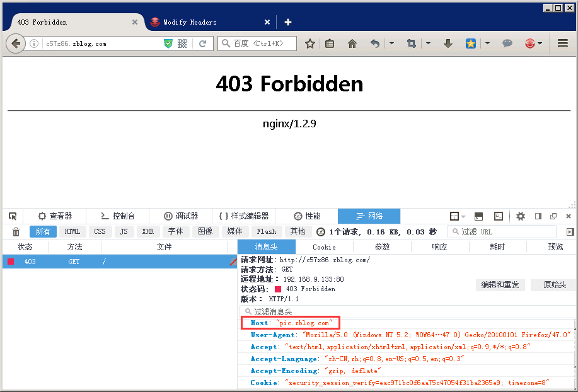Open the Firefox hamburger menu
This screenshot has width=578, height=392.
coord(563,43)
